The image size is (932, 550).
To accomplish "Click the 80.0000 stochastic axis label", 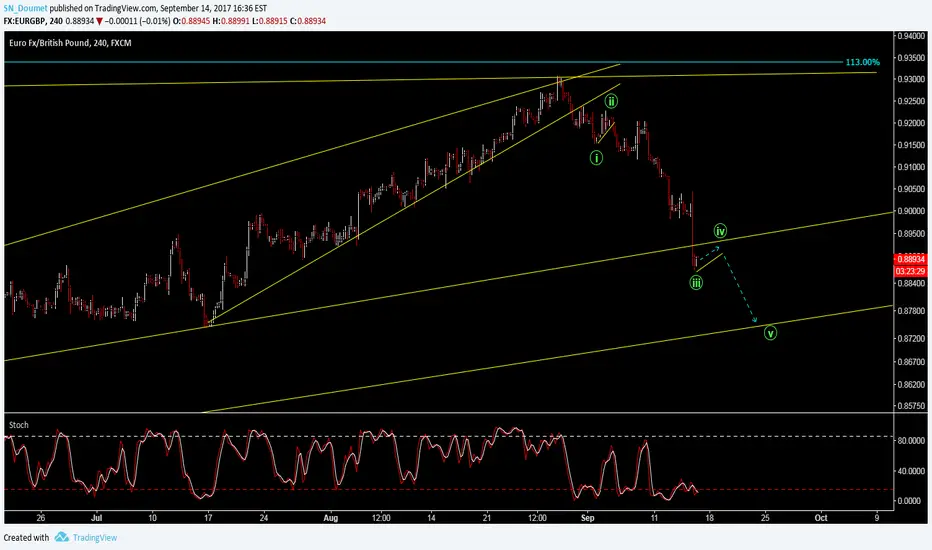I will coord(909,441).
